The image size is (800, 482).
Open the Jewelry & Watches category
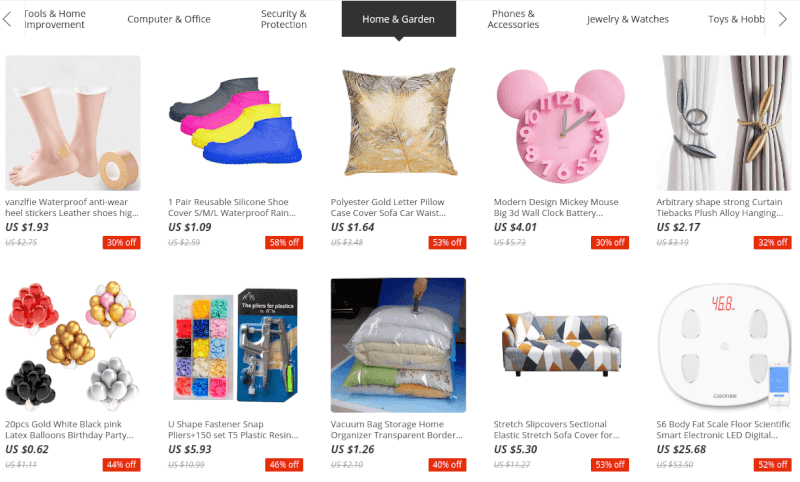click(x=628, y=19)
